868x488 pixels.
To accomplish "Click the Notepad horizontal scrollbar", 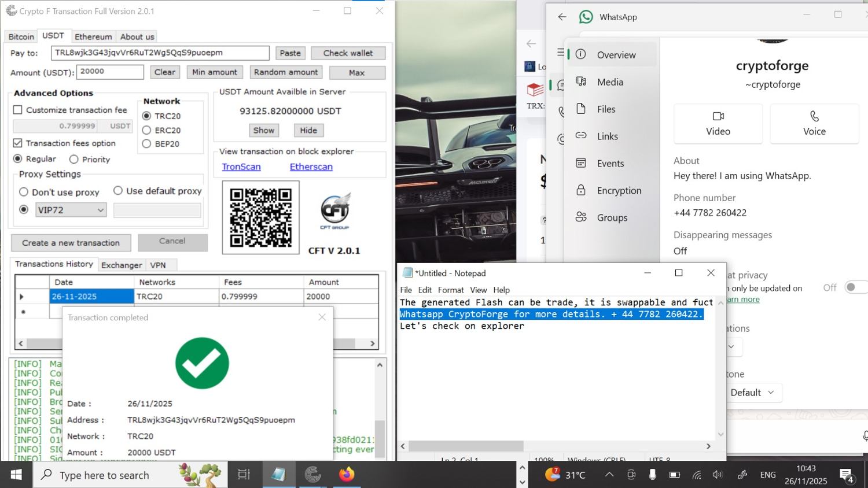I will (466, 446).
